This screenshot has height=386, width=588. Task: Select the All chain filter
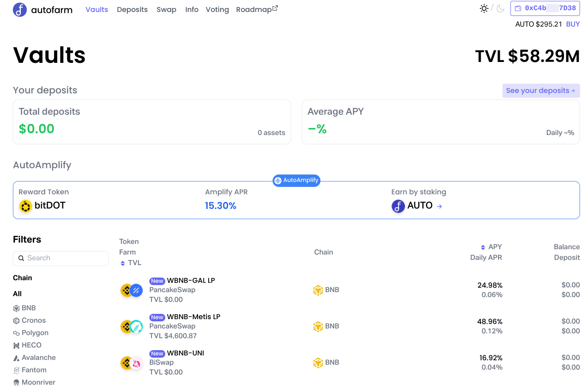tap(17, 294)
